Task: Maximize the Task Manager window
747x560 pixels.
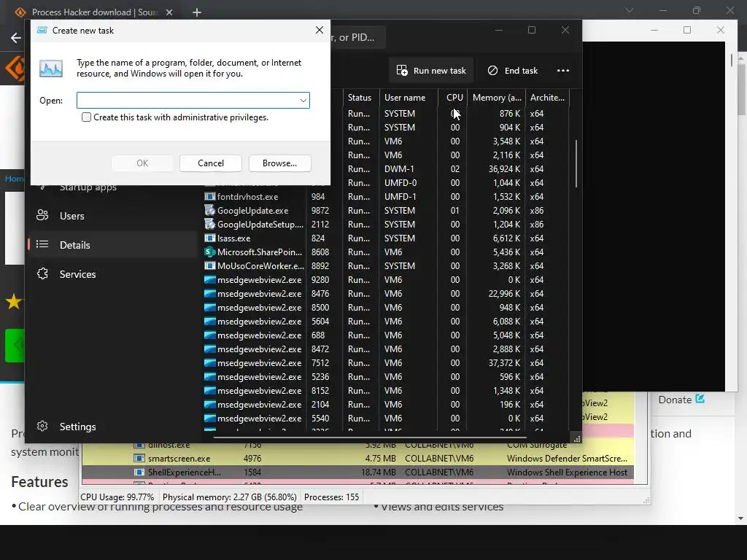Action: pyautogui.click(x=532, y=30)
